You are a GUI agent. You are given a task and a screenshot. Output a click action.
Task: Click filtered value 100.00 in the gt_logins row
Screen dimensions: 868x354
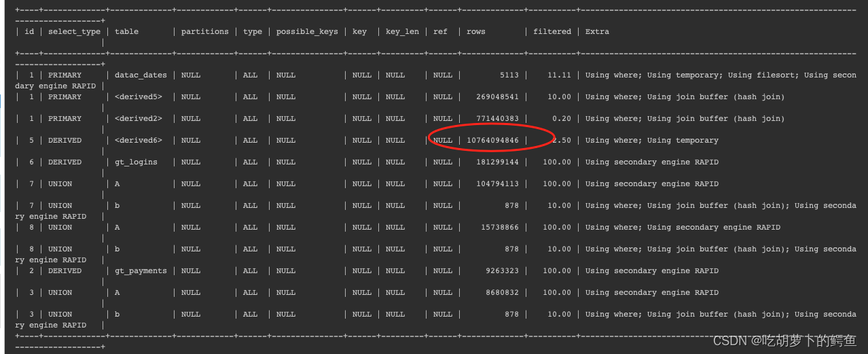click(557, 162)
